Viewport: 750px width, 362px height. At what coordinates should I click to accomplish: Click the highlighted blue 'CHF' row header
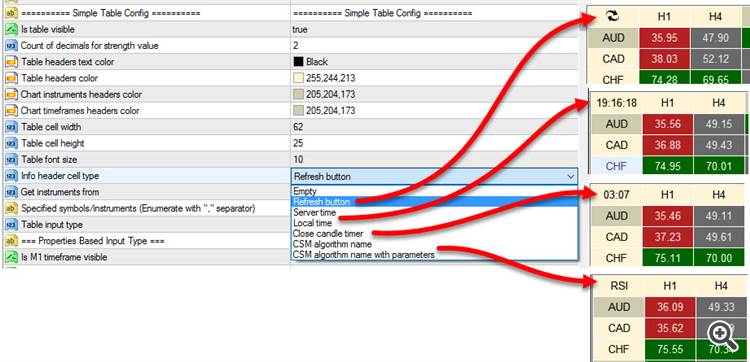tap(616, 166)
